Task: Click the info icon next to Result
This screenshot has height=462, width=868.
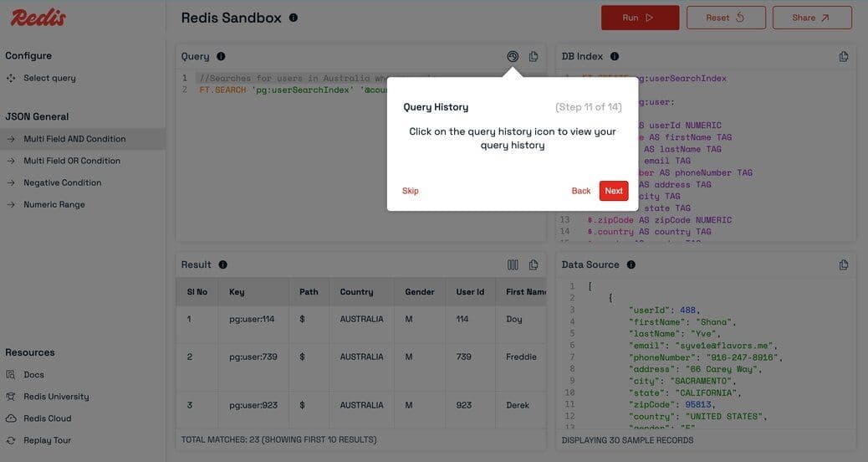Action: tap(222, 265)
